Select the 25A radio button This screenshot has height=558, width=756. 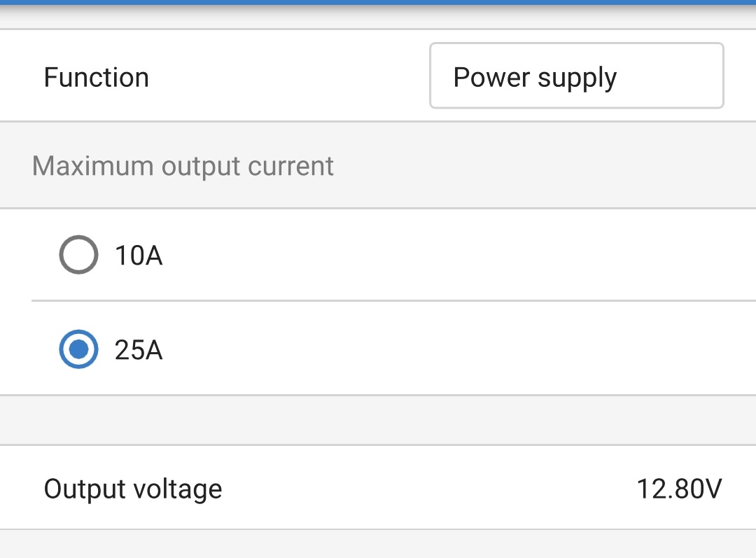(78, 349)
